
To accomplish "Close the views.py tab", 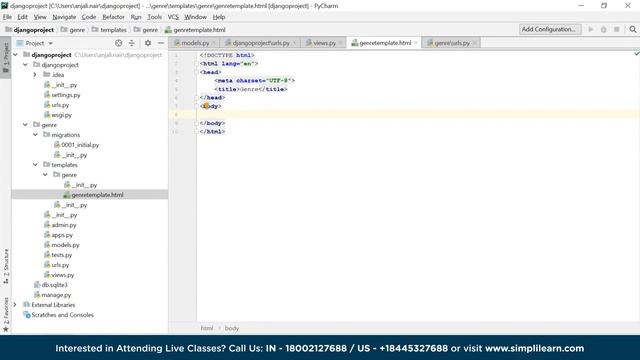I will [x=340, y=43].
